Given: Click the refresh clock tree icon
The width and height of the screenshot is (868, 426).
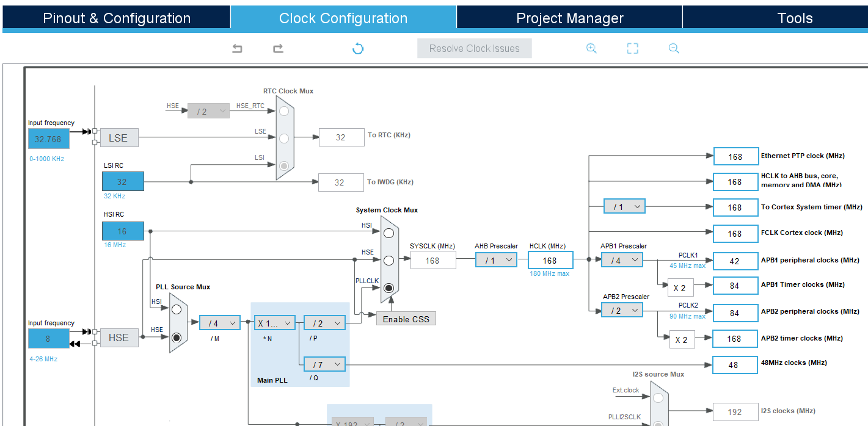Looking at the screenshot, I should 358,48.
